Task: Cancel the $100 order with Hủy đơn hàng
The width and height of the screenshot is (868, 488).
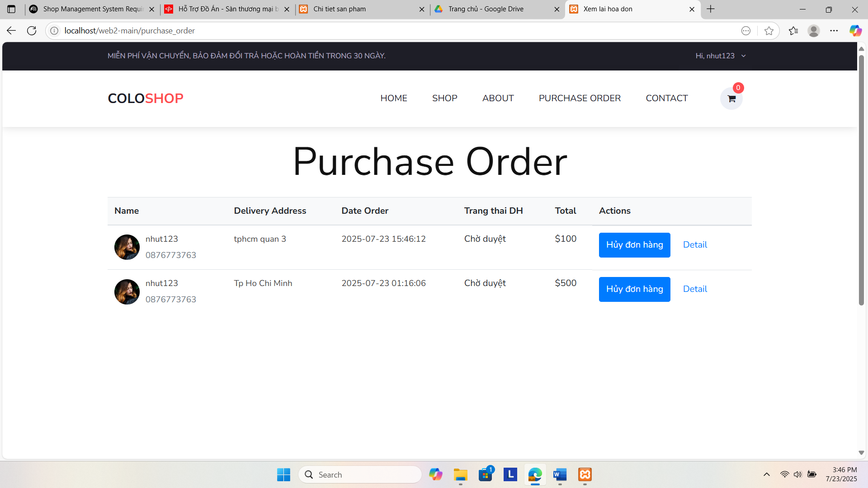Action: [x=634, y=245]
